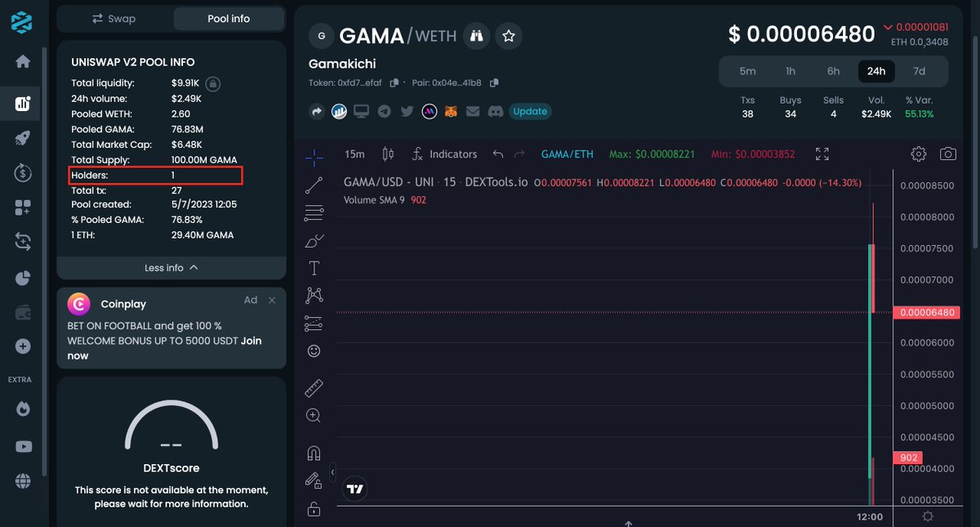Viewport: 980px width, 527px height.
Task: Toggle magnet mode for drawings
Action: click(x=314, y=453)
